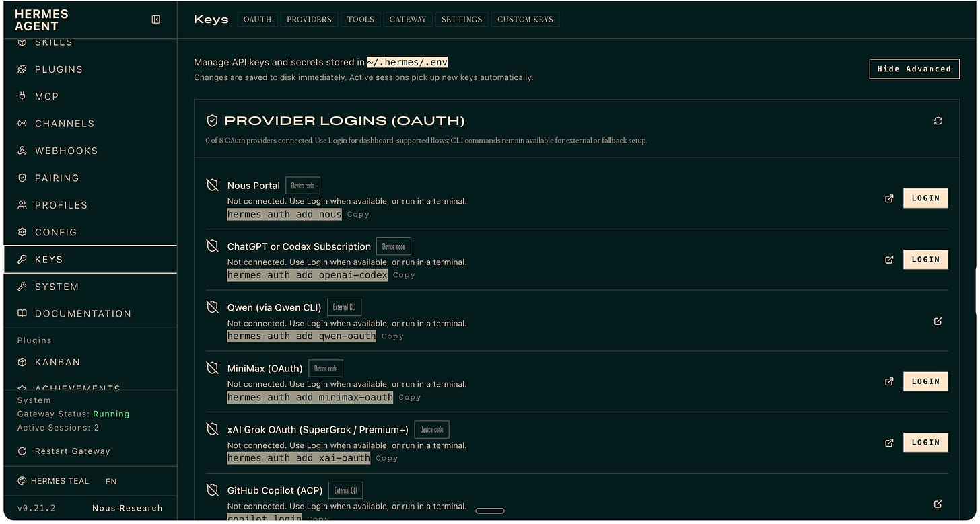Copy the openai-codex auth command
Screen dimensions: 980x524
(x=404, y=275)
